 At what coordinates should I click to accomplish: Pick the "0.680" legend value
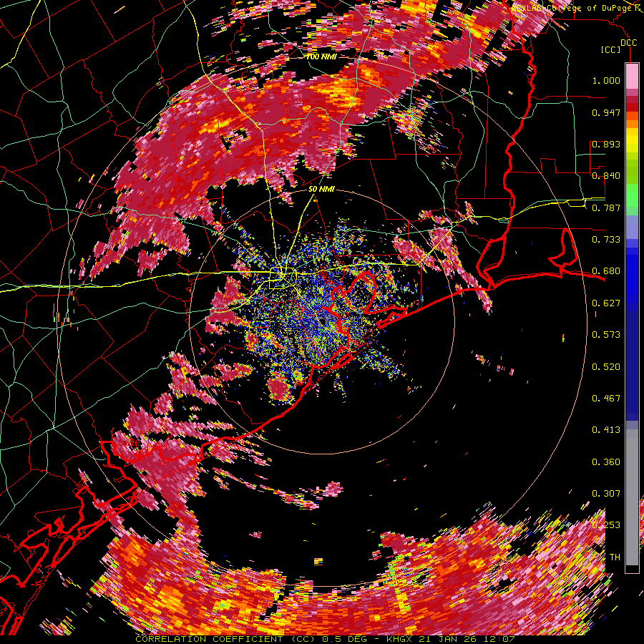[606, 271]
